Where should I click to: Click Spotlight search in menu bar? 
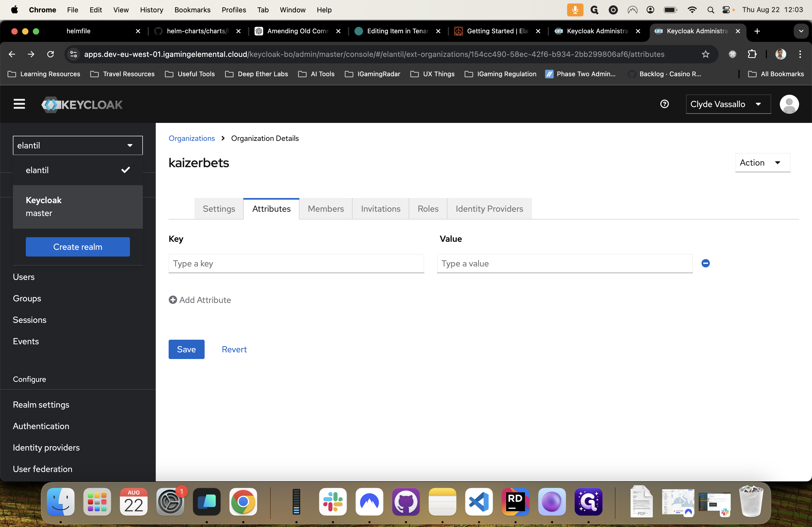pyautogui.click(x=711, y=10)
